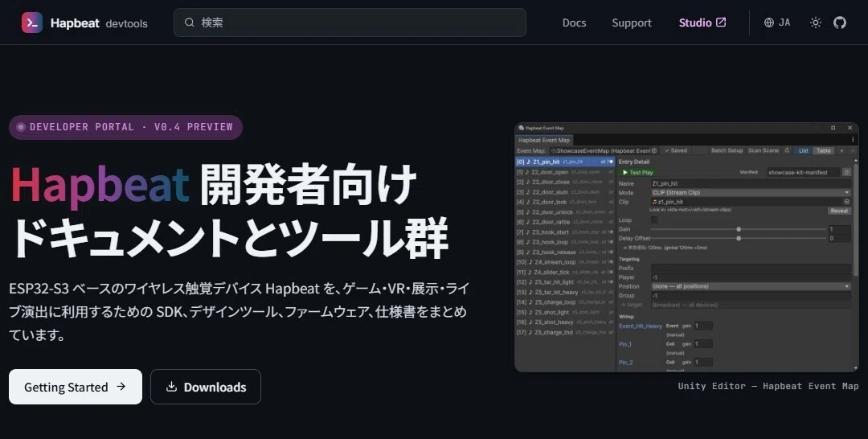This screenshot has height=439, width=868.
Task: Open the Support navigation link
Action: pos(632,23)
